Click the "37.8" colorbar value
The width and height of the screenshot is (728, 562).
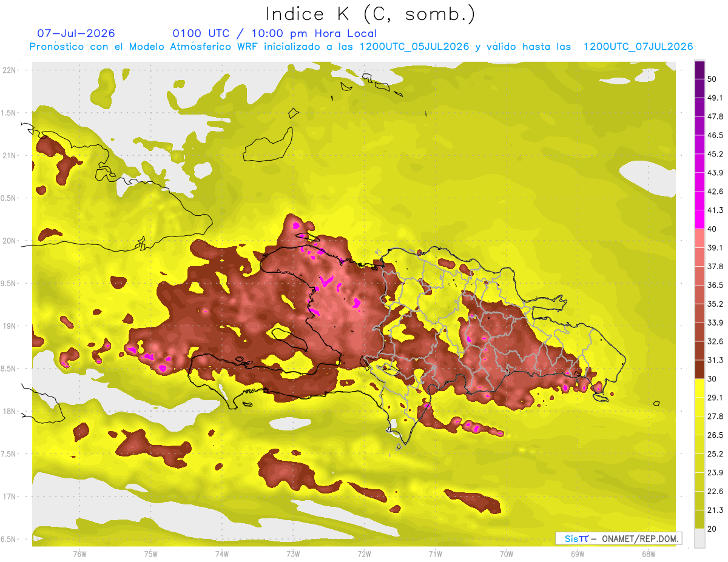click(x=715, y=267)
